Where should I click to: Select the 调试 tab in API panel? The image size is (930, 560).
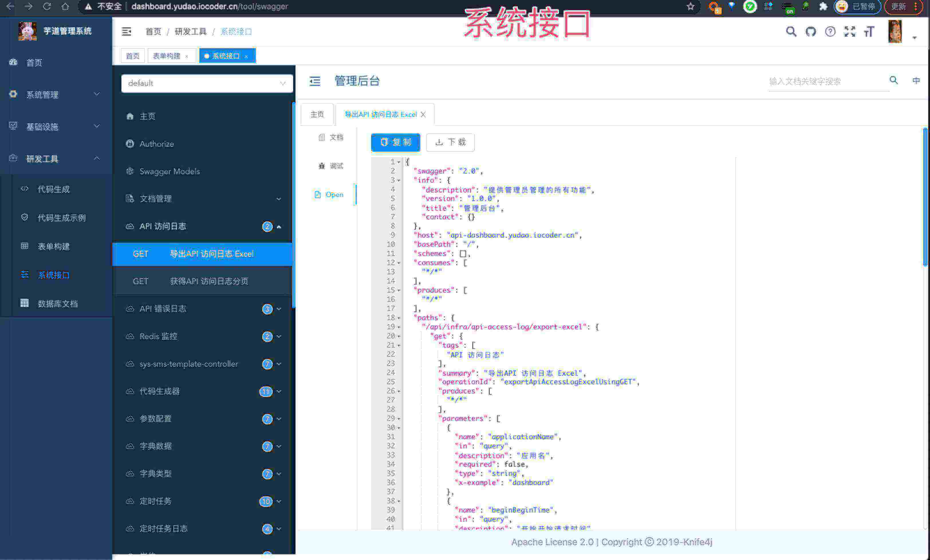point(332,166)
